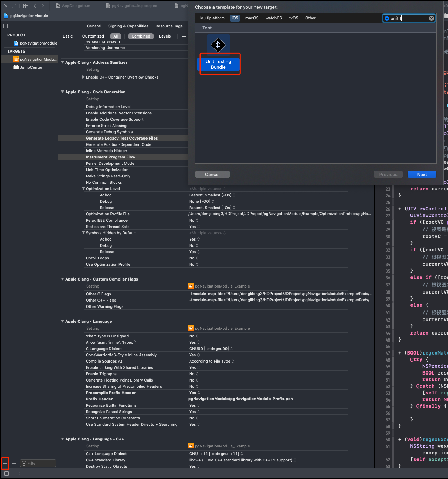Click the Cancel button
The width and height of the screenshot is (448, 479).
click(x=212, y=174)
